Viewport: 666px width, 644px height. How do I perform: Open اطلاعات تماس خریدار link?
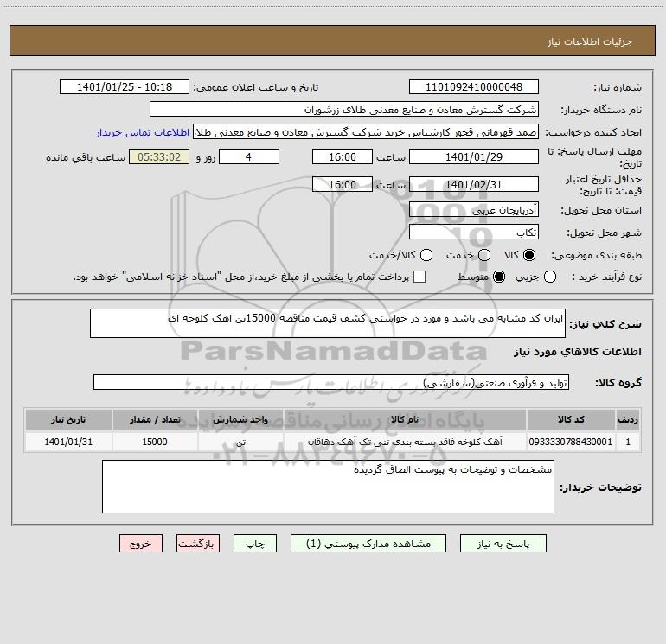[143, 132]
